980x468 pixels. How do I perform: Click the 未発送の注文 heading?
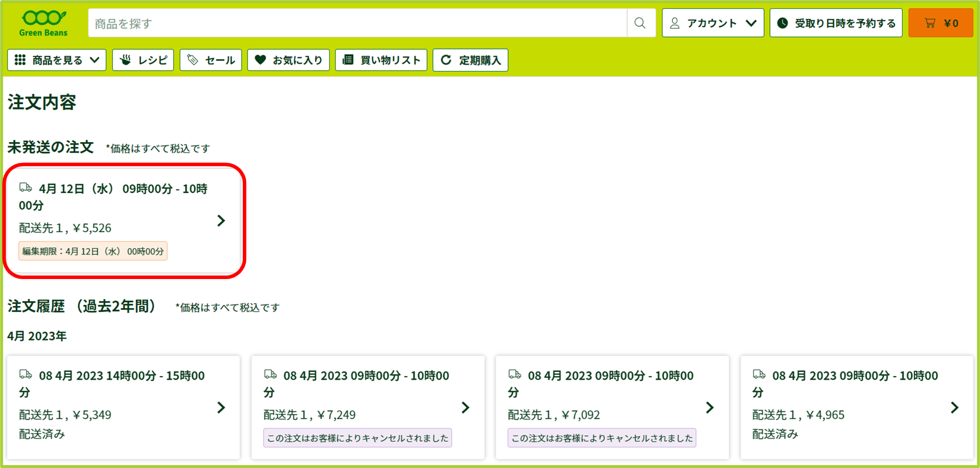pyautogui.click(x=51, y=147)
